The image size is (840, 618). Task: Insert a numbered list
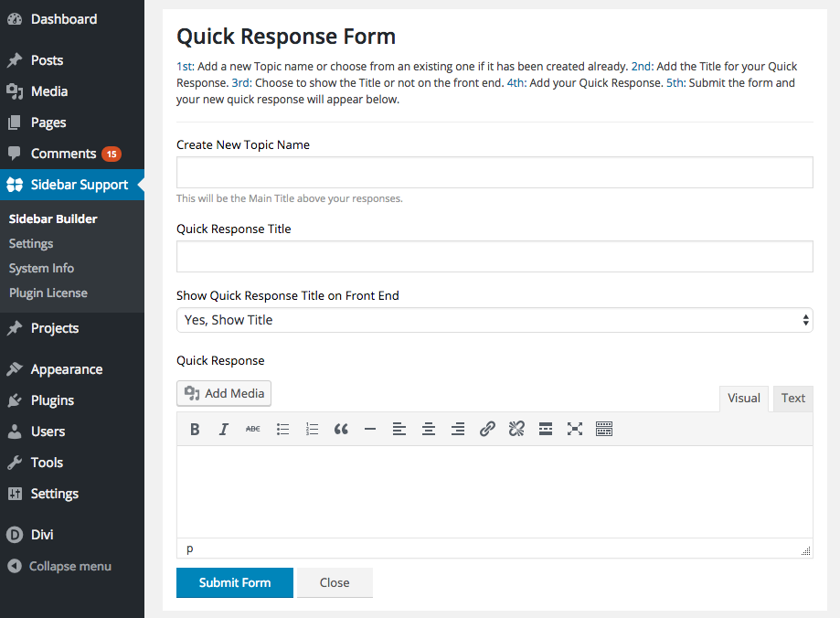312,429
